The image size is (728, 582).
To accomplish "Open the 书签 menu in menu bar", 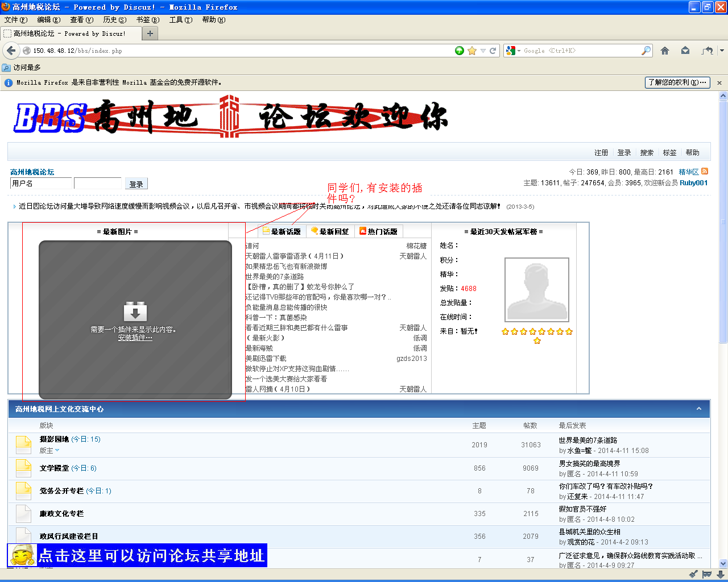I will [x=147, y=20].
